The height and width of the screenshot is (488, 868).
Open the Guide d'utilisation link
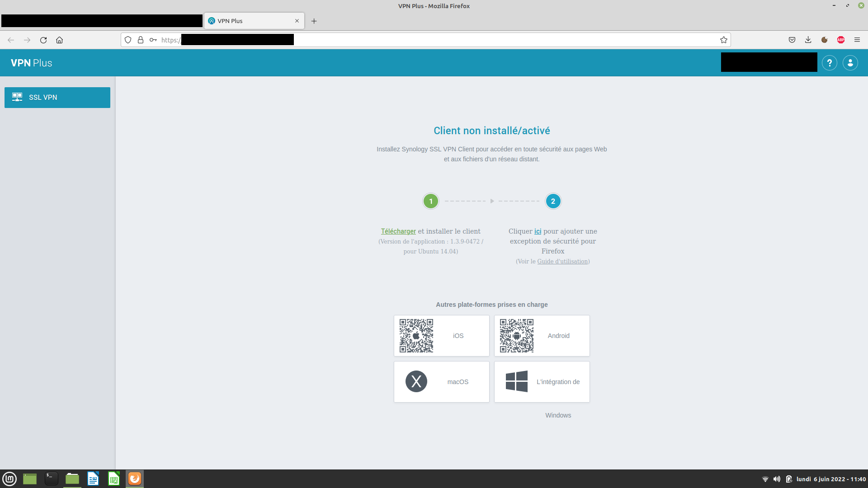coord(562,262)
